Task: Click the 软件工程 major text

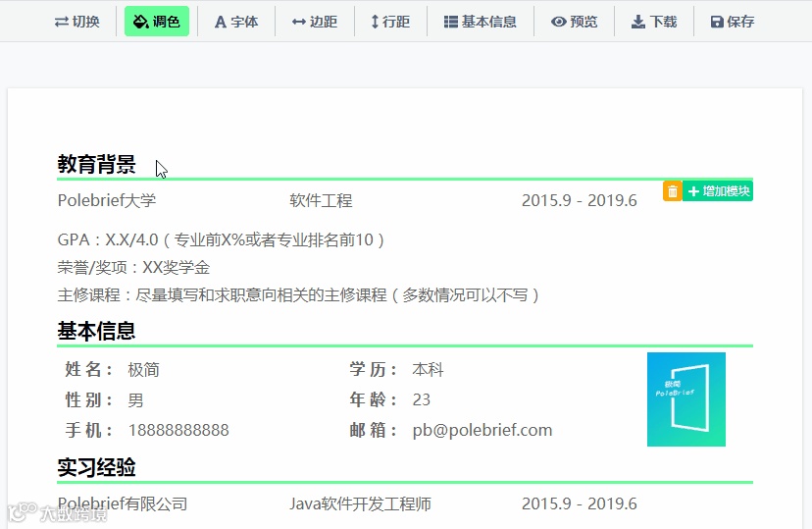Action: point(321,200)
